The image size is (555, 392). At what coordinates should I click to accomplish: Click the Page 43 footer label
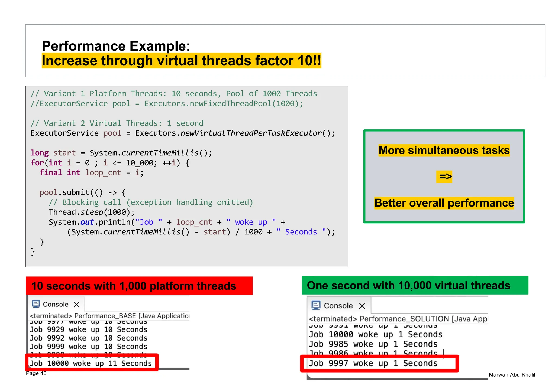[x=36, y=373]
